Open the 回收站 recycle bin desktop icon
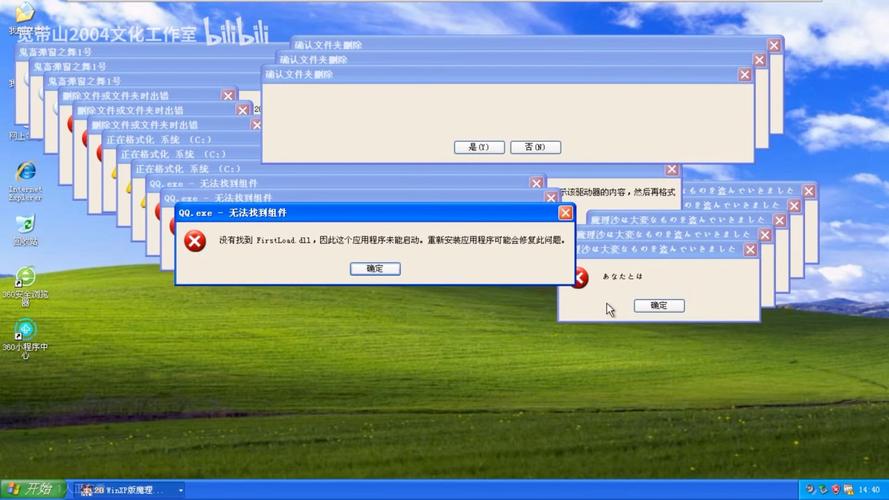The image size is (889, 500). tap(26, 230)
